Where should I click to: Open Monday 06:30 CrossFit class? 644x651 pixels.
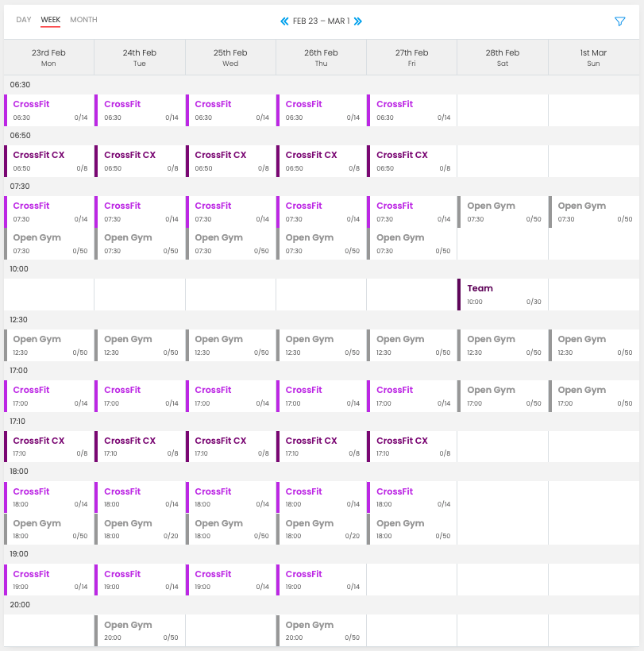[49, 110]
